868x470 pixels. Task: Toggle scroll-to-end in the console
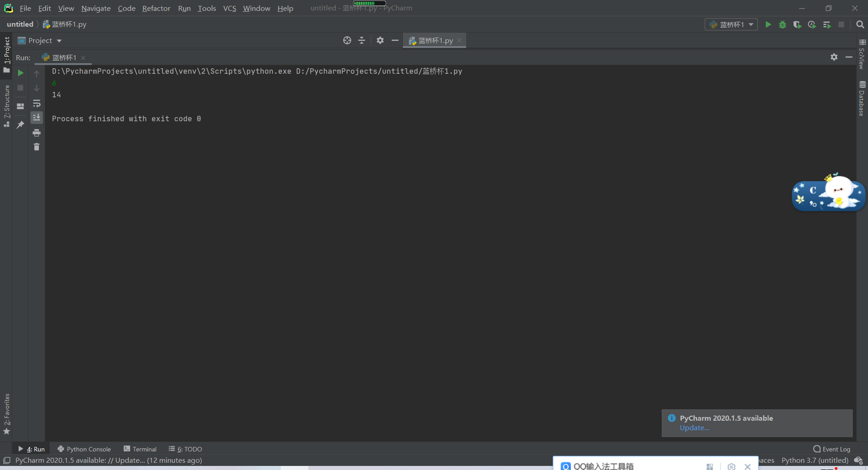point(37,118)
